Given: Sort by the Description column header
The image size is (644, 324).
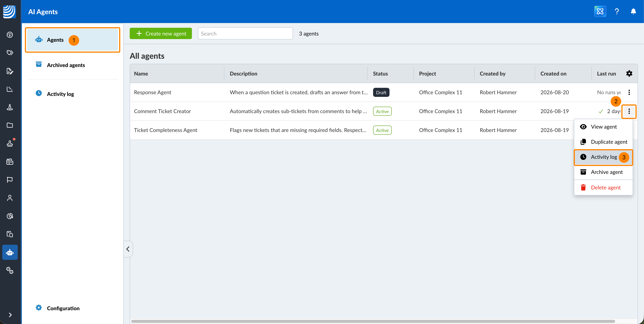Looking at the screenshot, I should pos(244,74).
